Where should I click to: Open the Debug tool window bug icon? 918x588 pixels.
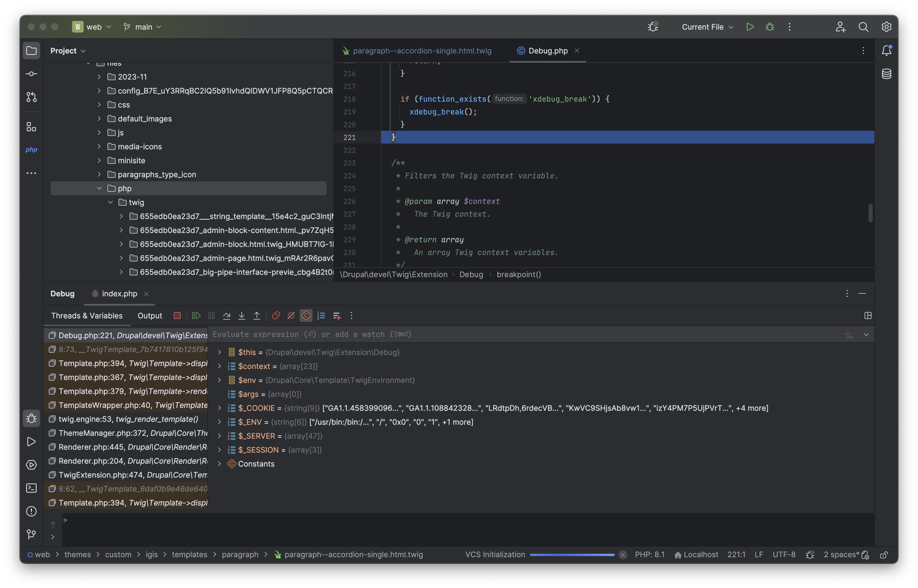coord(31,418)
